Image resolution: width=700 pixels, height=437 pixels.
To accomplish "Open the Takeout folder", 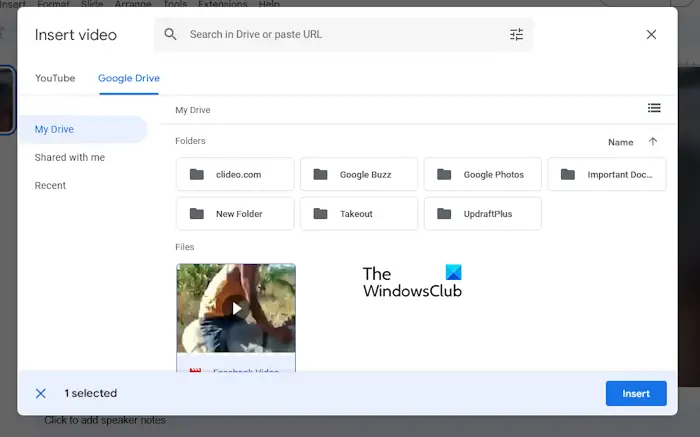I will [359, 213].
